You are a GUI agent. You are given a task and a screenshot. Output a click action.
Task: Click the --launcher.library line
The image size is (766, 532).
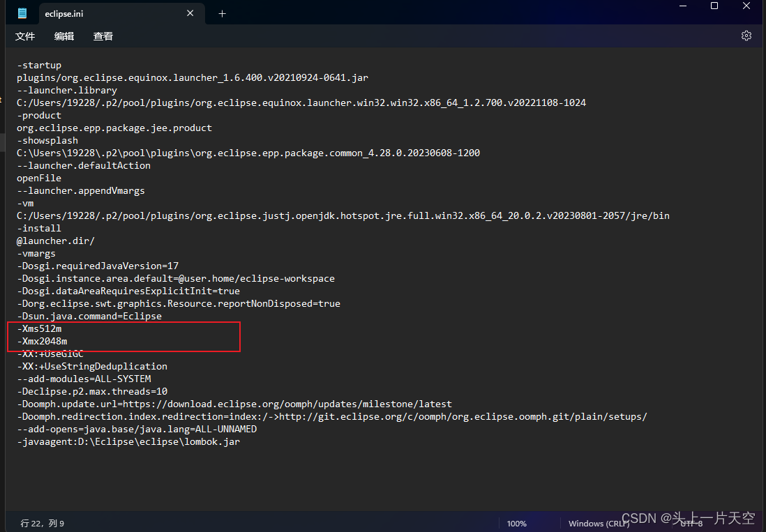click(x=67, y=91)
